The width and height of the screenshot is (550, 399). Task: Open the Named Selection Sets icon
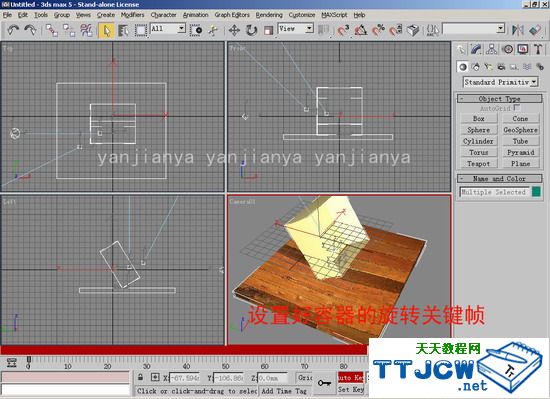tap(433, 30)
